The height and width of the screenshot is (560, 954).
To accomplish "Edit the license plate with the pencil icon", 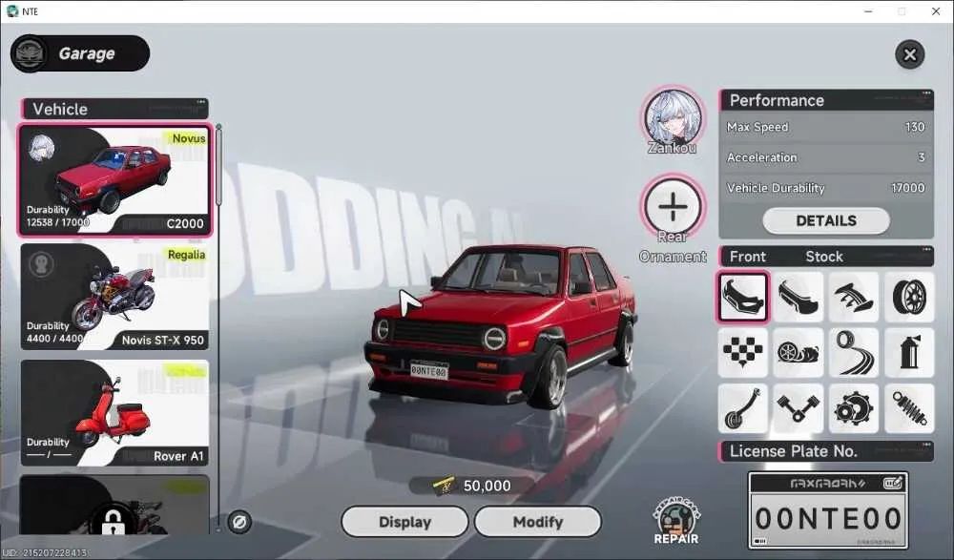I will point(893,484).
